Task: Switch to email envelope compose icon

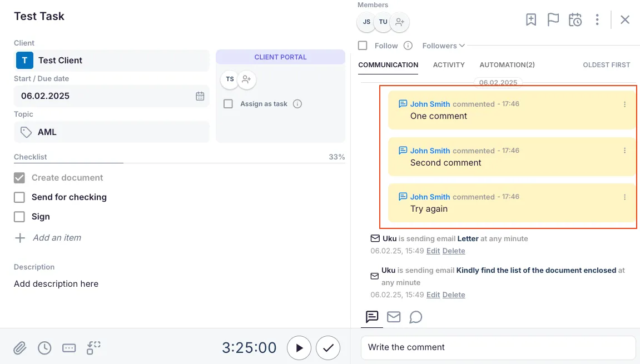Action: 394,317
